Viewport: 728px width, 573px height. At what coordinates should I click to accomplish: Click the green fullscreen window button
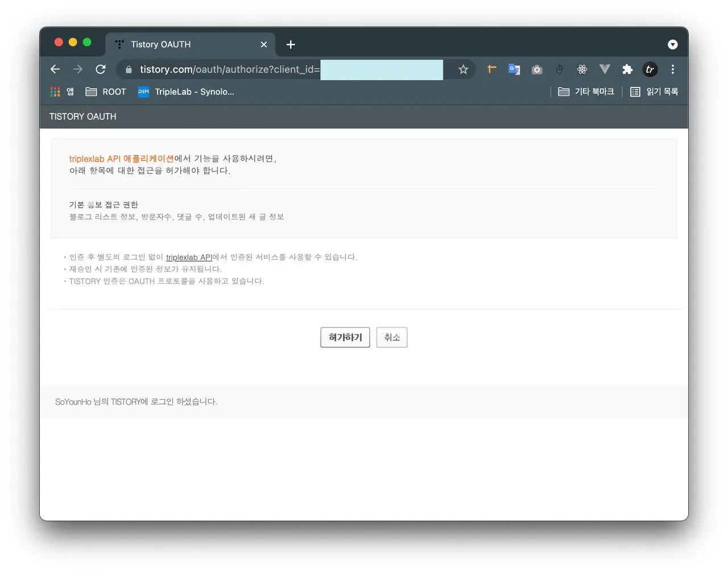[x=87, y=42]
